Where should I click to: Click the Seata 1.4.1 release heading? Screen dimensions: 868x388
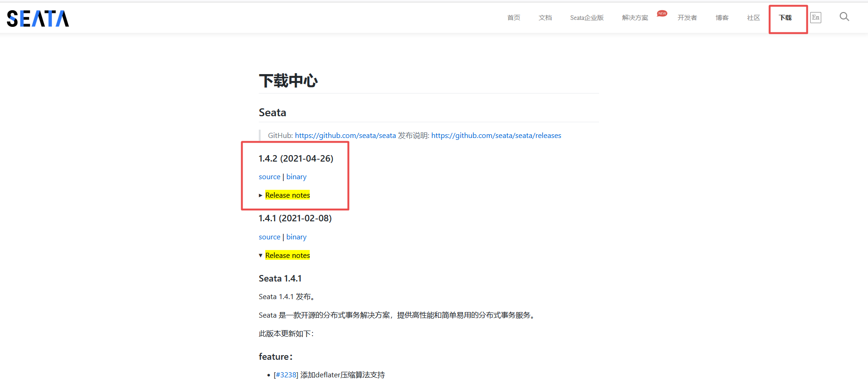coord(280,278)
